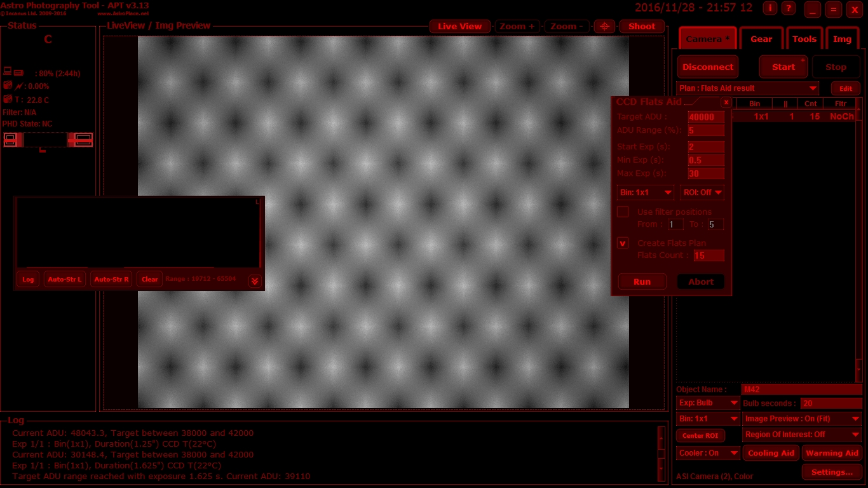The image size is (868, 488).
Task: Switch to the Camera tab
Action: (707, 39)
